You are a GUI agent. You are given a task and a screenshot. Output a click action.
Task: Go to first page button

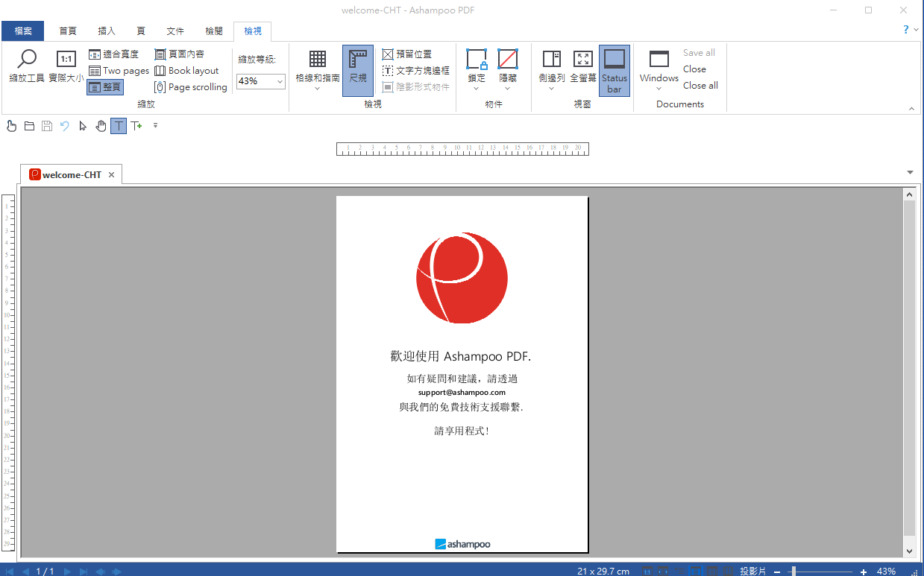click(10, 571)
